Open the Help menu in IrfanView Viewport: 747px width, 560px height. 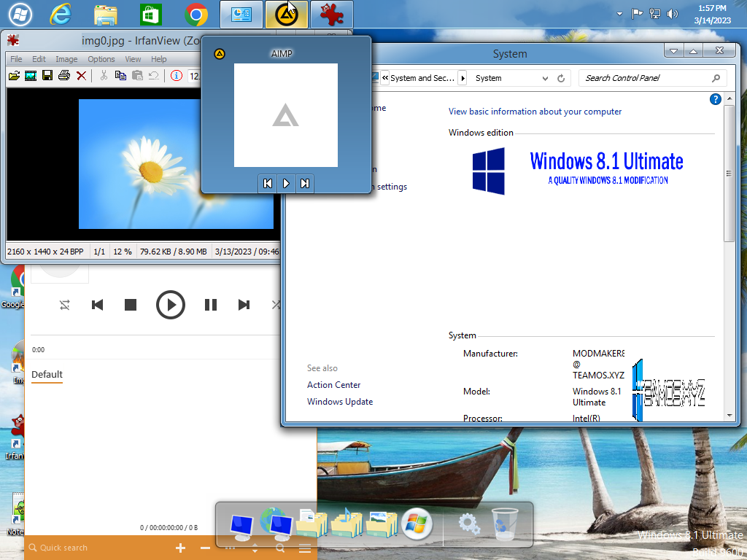coord(158,59)
